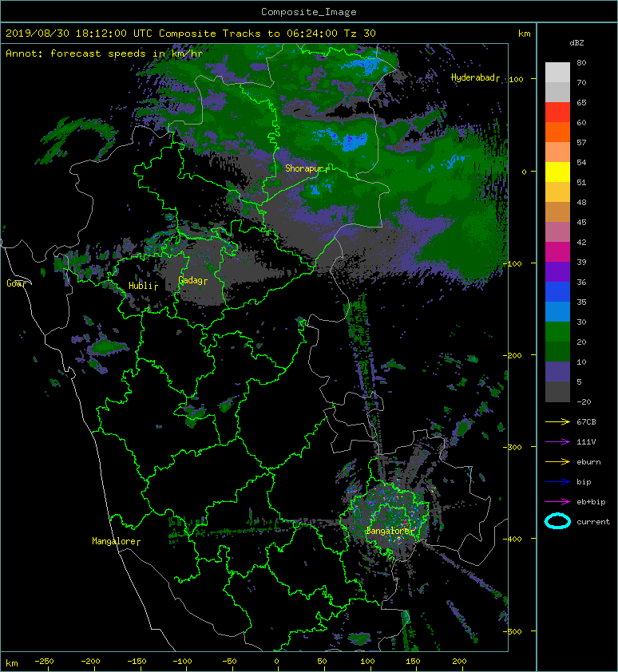Click the purple 111V arrow legend icon
The width and height of the screenshot is (618, 672).
pos(557,442)
